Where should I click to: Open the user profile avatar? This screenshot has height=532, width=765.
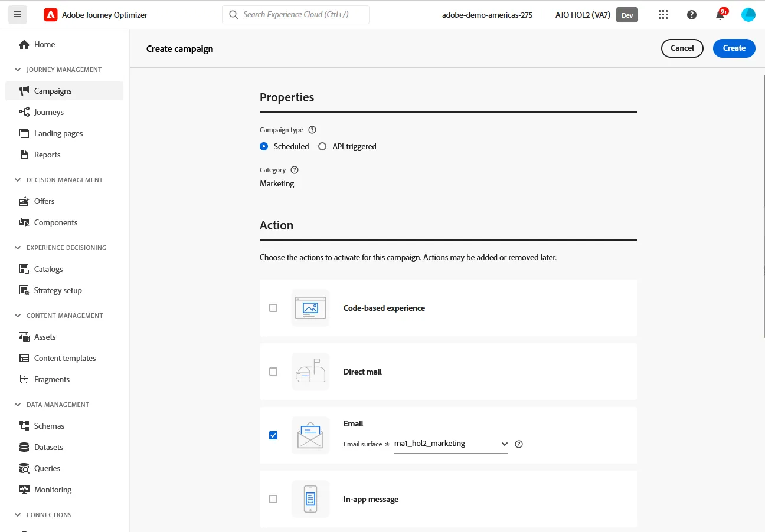point(748,15)
